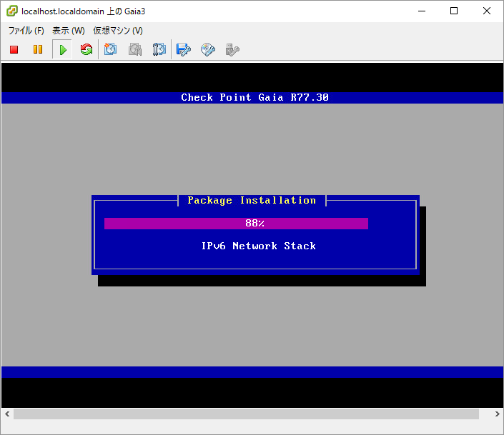
Task: Click the CD/DVD drive connect icon
Action: point(208,50)
